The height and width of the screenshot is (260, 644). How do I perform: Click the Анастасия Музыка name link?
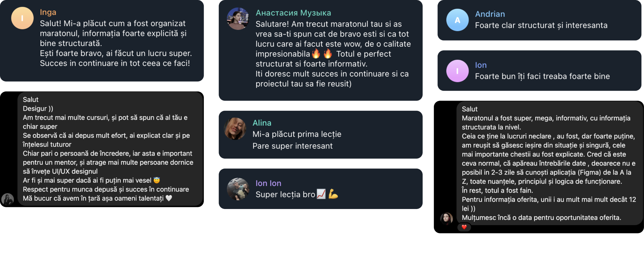point(293,13)
